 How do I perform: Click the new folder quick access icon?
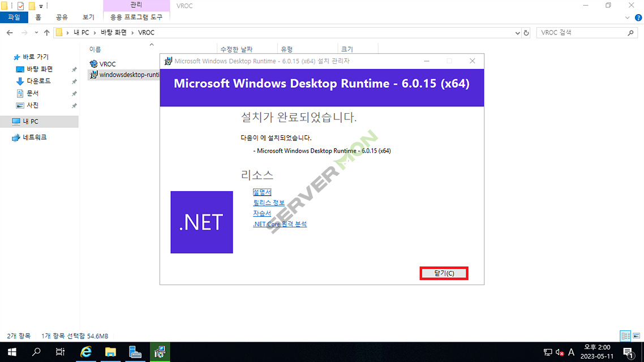tap(32, 6)
